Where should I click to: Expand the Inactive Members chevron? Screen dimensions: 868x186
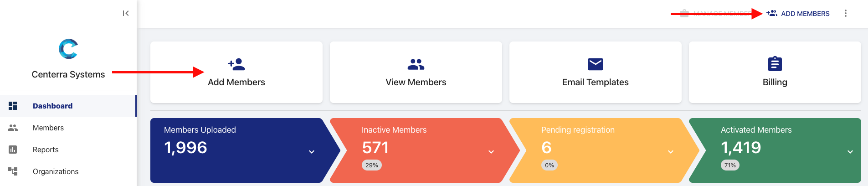coord(491,152)
